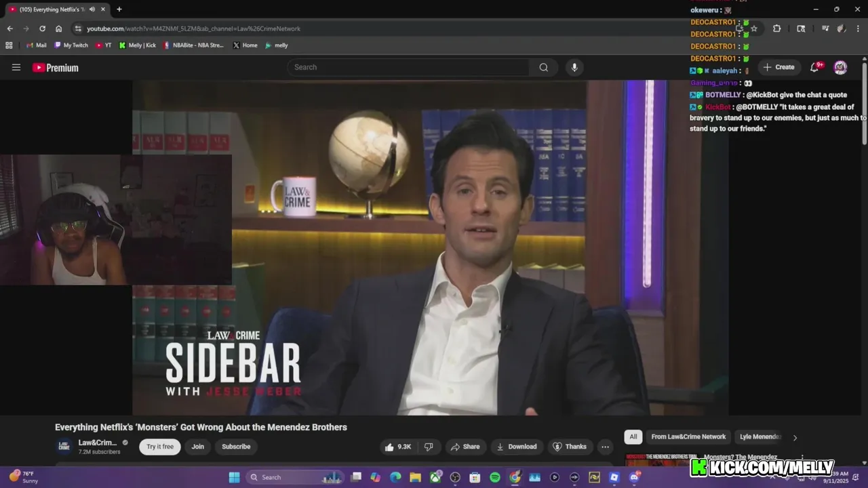Open Xbox app from taskbar
Image resolution: width=868 pixels, height=488 pixels.
pos(435,477)
